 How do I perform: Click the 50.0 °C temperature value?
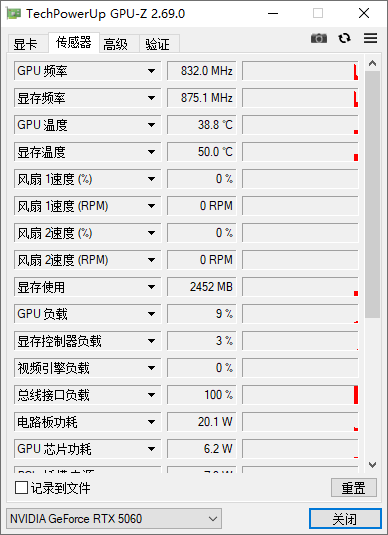point(201,152)
